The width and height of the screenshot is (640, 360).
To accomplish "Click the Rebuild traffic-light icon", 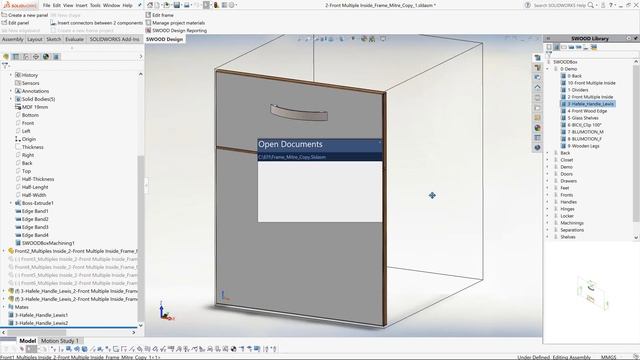I will [x=216, y=5].
